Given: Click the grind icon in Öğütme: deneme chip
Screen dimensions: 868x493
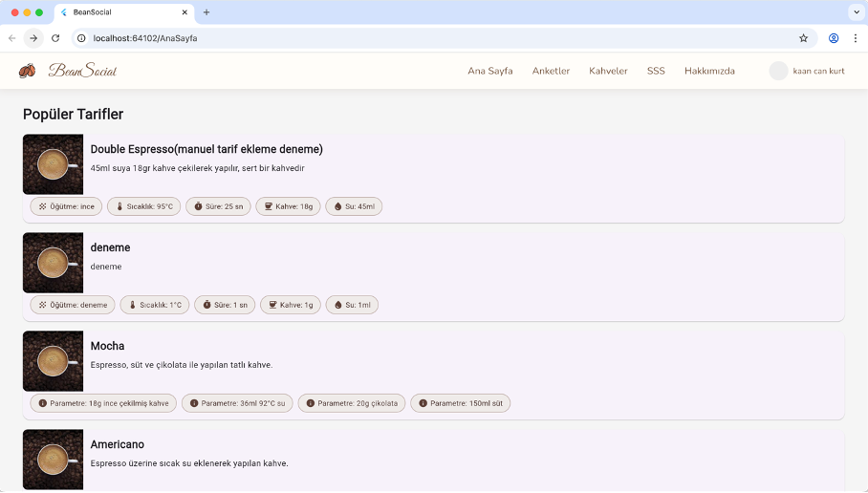Looking at the screenshot, I should pos(43,305).
